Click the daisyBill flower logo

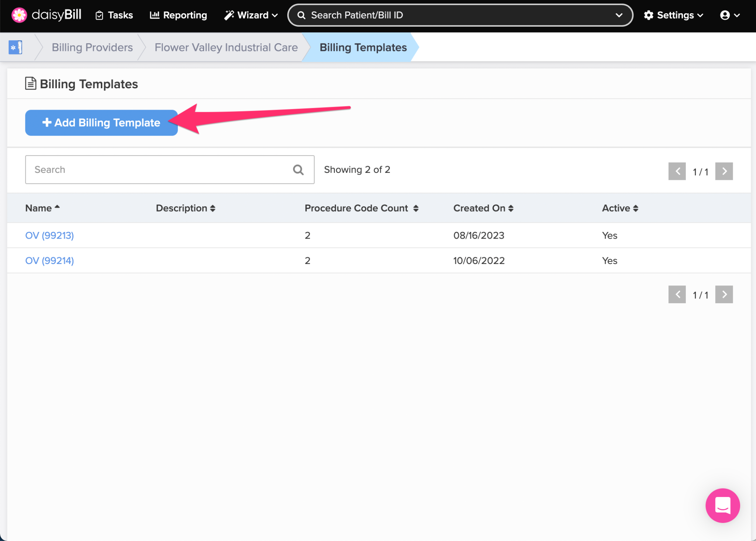pos(19,15)
